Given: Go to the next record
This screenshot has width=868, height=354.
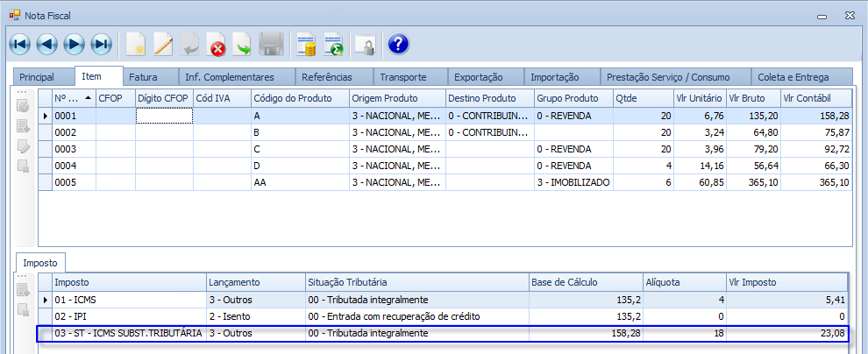Looking at the screenshot, I should pos(75,44).
